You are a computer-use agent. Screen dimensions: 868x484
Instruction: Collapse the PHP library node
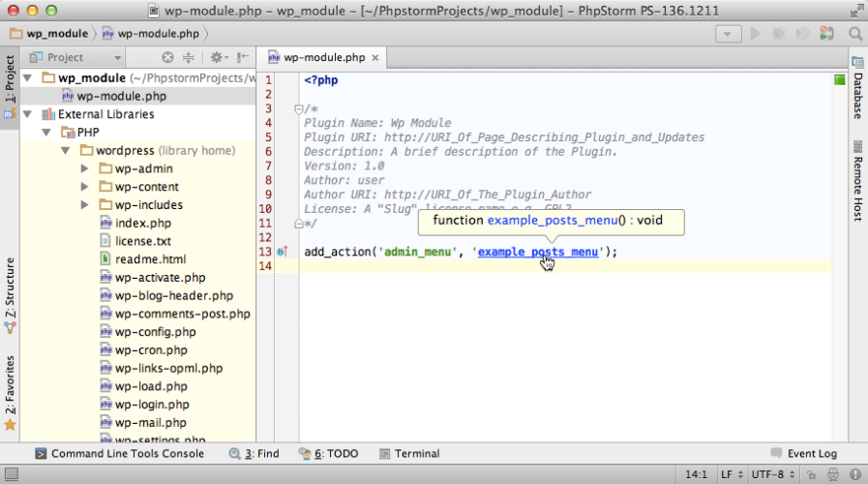coord(46,133)
